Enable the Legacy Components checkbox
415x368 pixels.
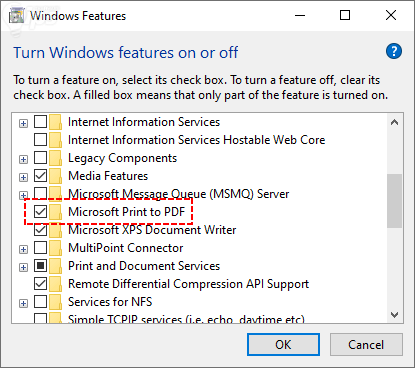click(x=41, y=158)
